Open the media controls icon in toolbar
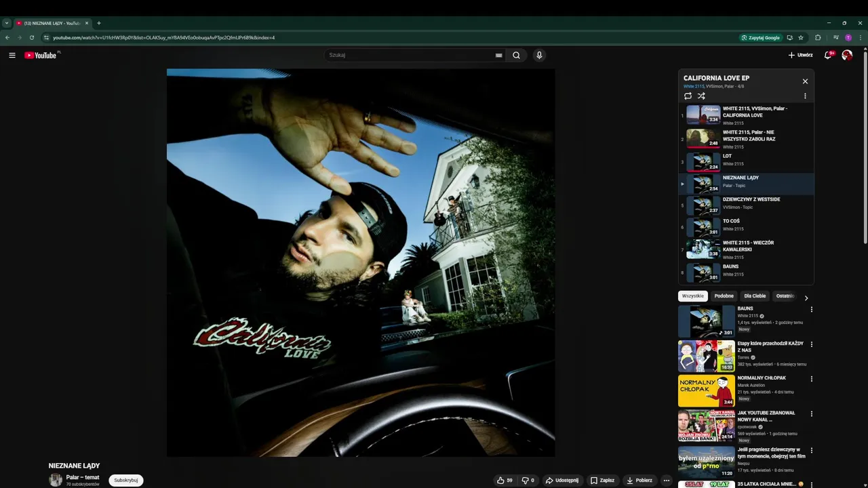The height and width of the screenshot is (488, 868). tap(836, 38)
